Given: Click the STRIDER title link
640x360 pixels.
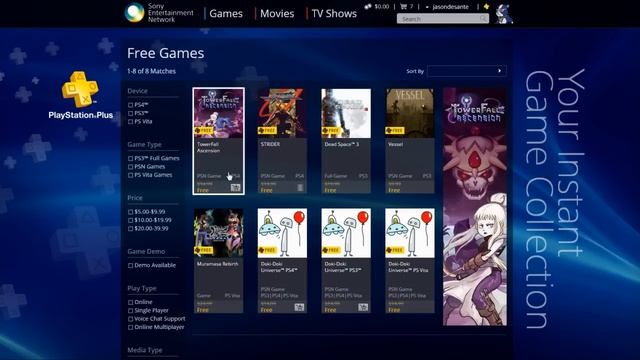Looking at the screenshot, I should pyautogui.click(x=270, y=144).
